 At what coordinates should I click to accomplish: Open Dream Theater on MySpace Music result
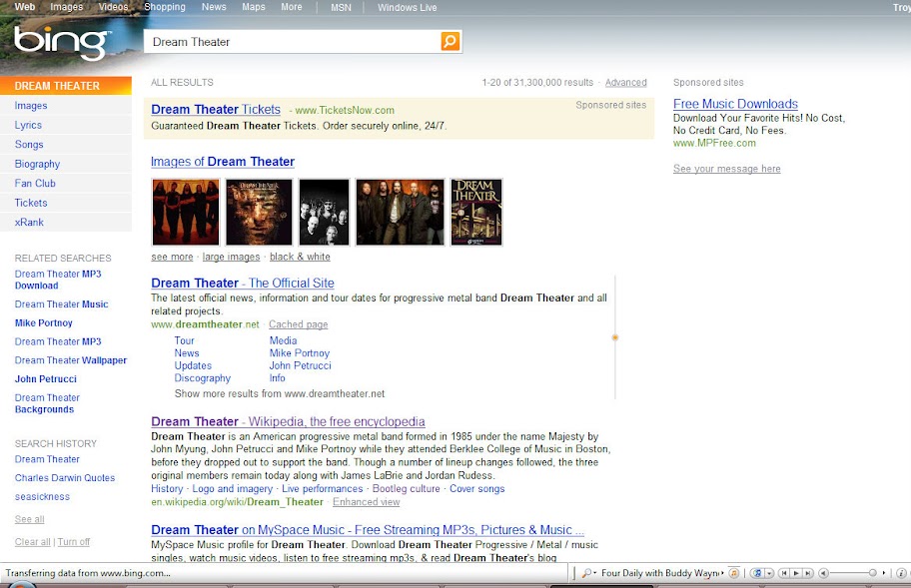pos(368,530)
